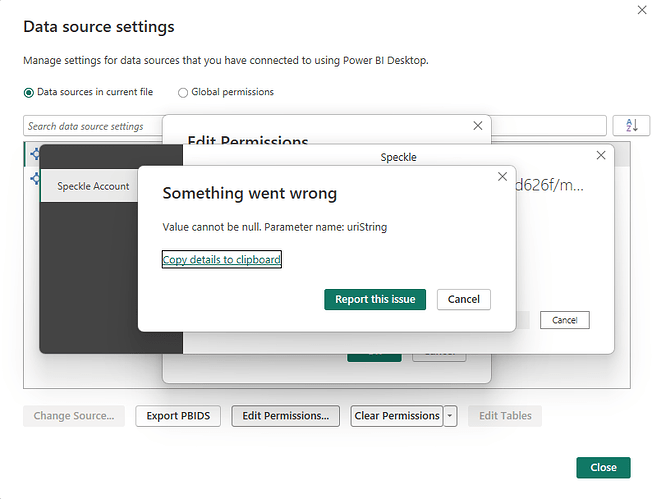Close the Something went wrong dialog
This screenshot has height=499, width=652.
pos(502,177)
